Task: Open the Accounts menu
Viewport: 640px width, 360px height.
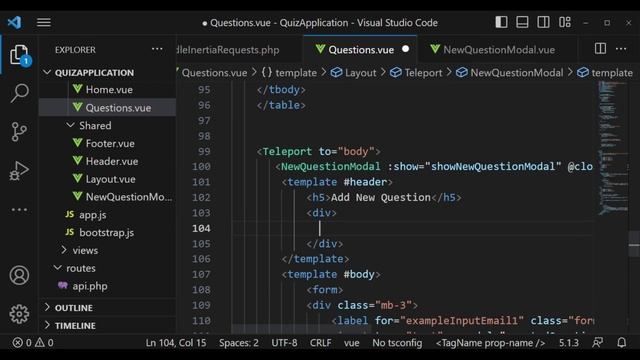Action: pos(19,276)
